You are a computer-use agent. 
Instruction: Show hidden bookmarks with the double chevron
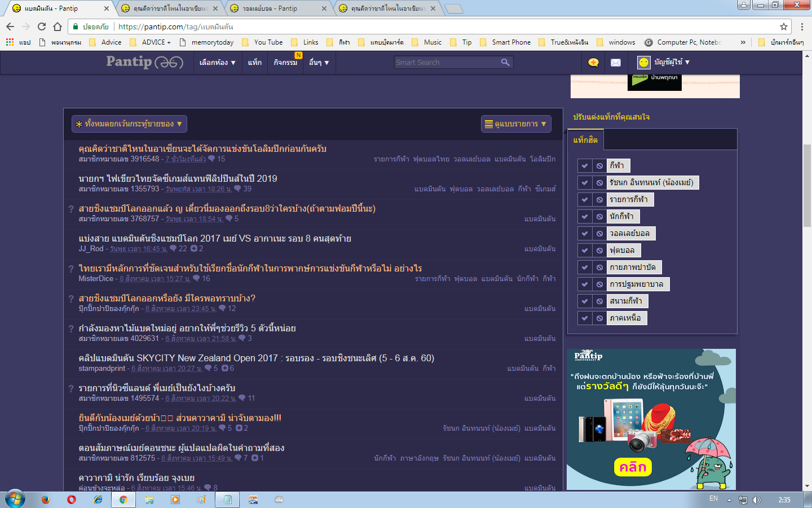743,42
